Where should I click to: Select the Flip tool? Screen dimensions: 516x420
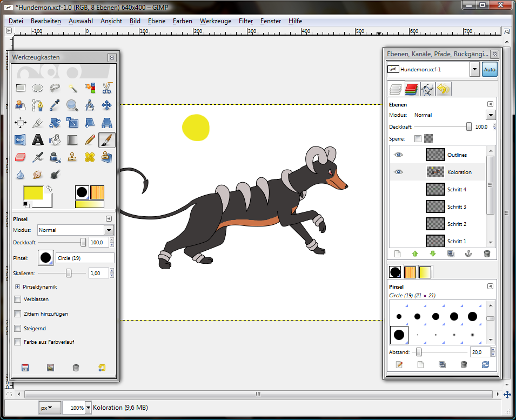21,140
